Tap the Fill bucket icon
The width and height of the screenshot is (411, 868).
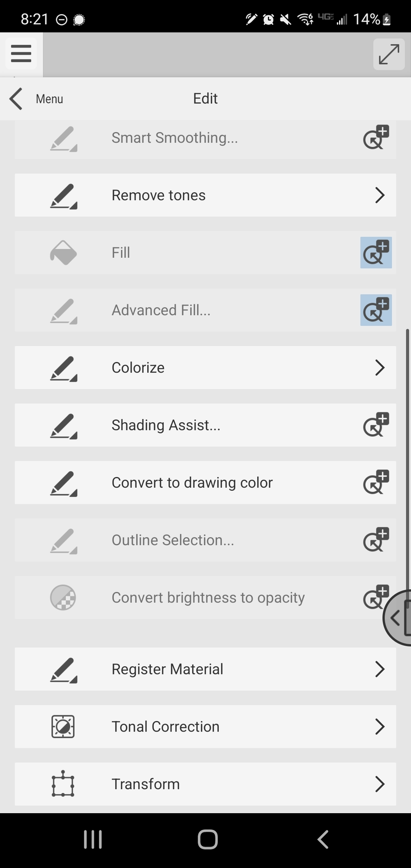(x=63, y=253)
